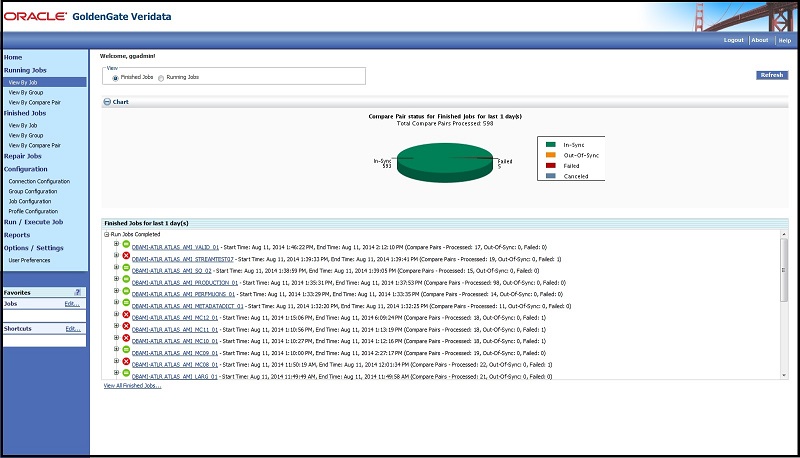Open Job Configuration
The image size is (800, 458).
click(x=30, y=201)
